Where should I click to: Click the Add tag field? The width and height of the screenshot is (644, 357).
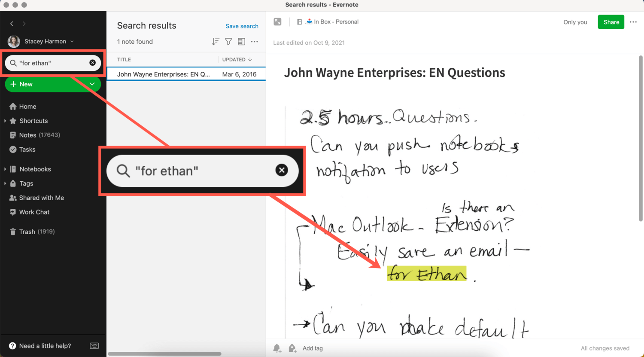tap(313, 348)
